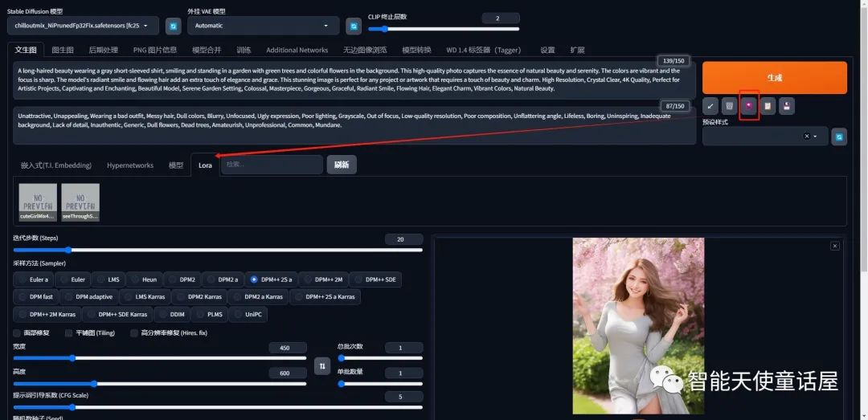The height and width of the screenshot is (420, 868).
Task: Click the negative prompt text area
Action: [x=354, y=125]
